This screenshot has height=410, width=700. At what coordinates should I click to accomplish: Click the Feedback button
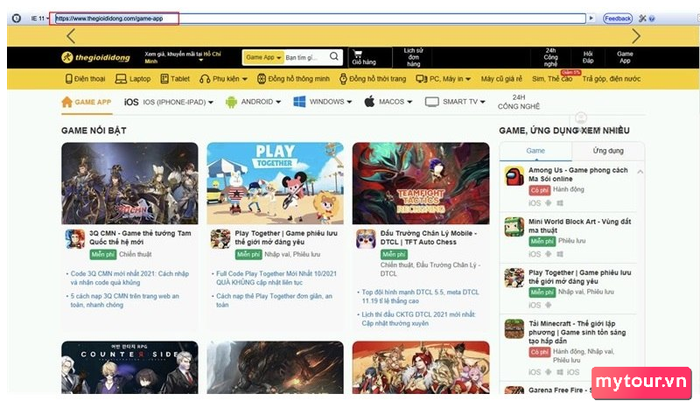(618, 18)
